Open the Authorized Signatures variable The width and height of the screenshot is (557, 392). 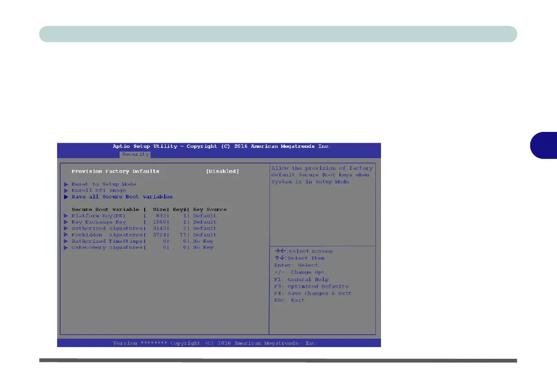click(x=107, y=228)
